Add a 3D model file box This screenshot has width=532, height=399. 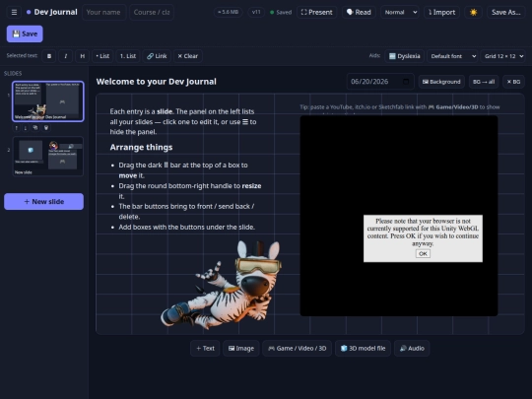click(x=363, y=349)
